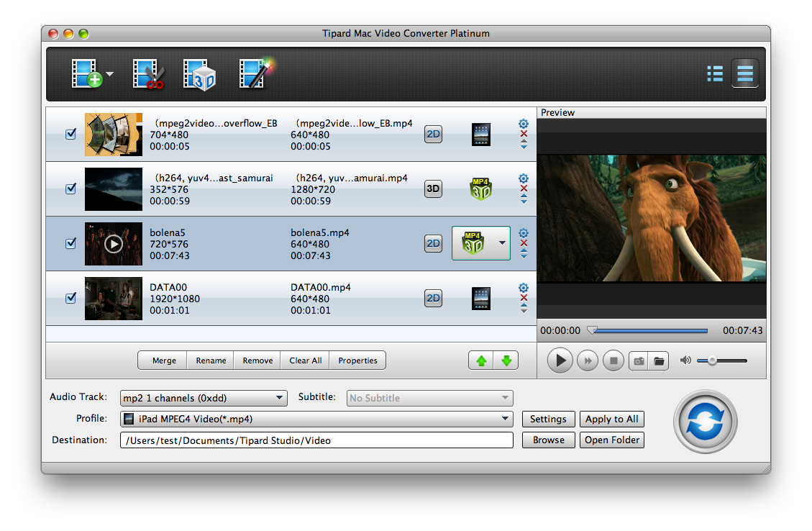The image size is (812, 531).
Task: Remove last_samurai row with red X
Action: click(524, 188)
